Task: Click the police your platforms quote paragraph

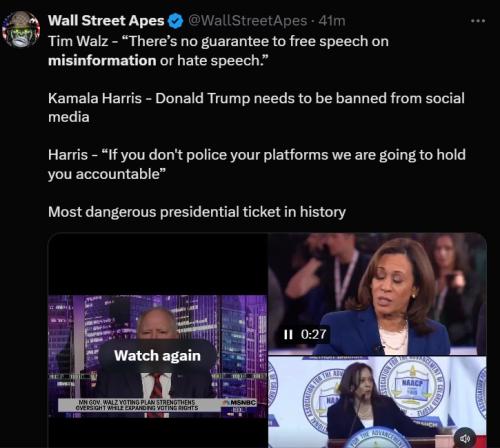Action: (x=257, y=164)
